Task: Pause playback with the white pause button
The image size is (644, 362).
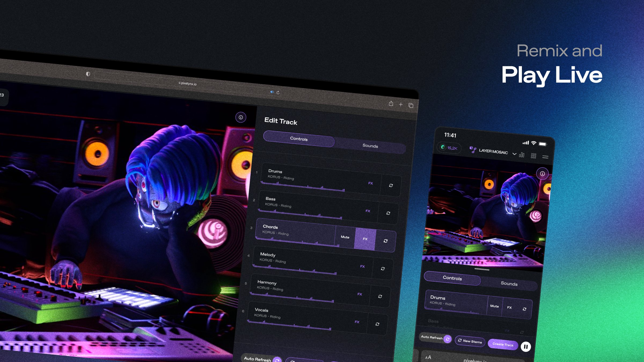Action: (x=526, y=347)
